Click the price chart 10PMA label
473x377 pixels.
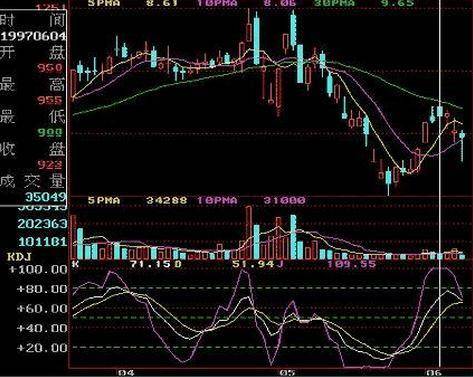pos(217,3)
